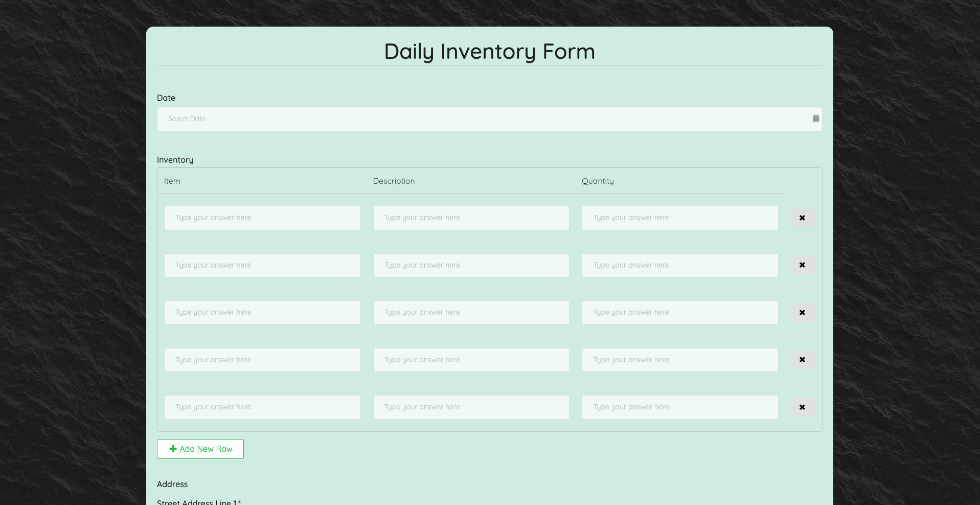The width and height of the screenshot is (980, 505).
Task: Remove the third inventory row with the X icon
Action: pos(802,312)
